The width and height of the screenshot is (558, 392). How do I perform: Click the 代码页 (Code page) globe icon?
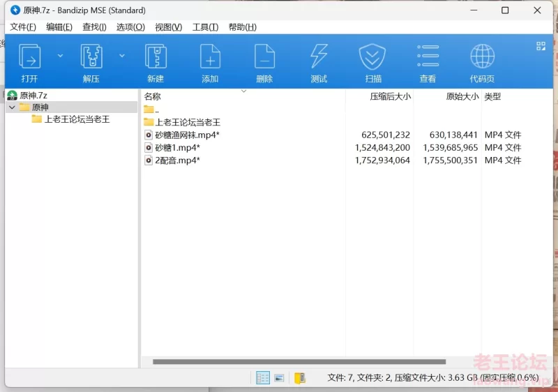click(x=482, y=56)
